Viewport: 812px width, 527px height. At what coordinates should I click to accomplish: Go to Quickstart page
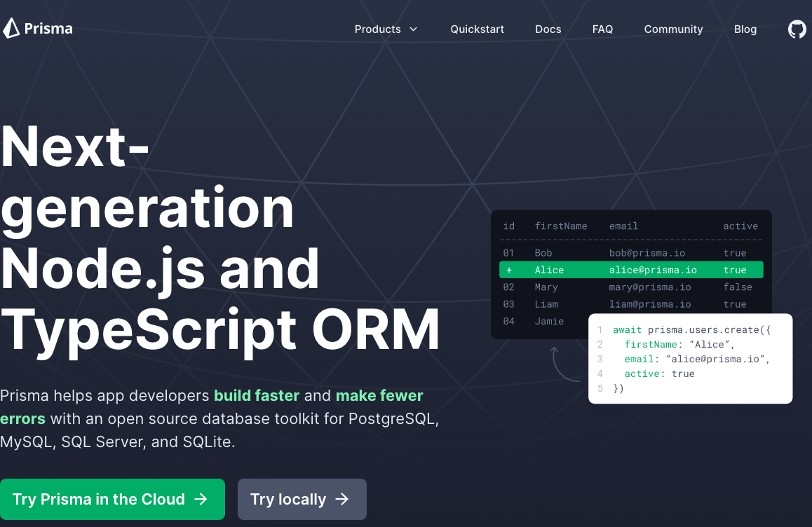(477, 29)
